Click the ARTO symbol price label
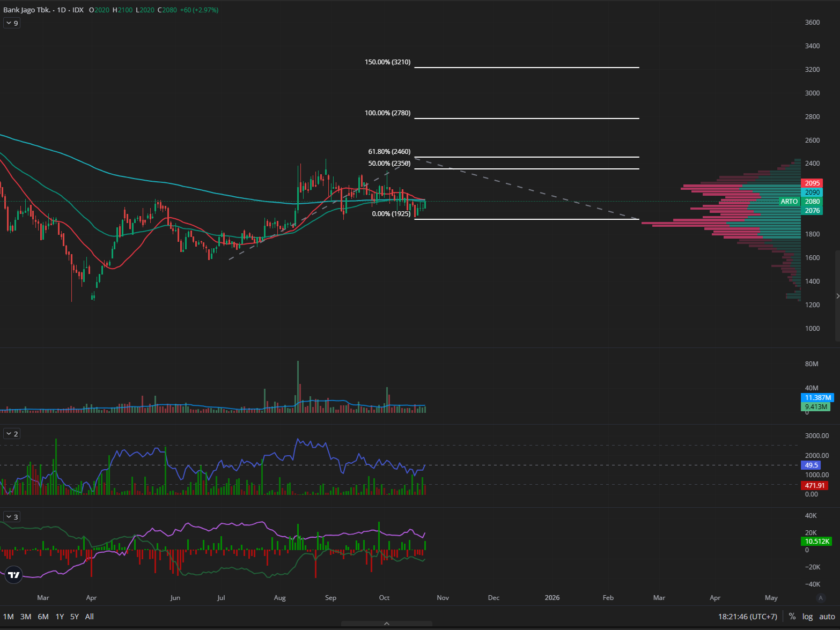Screen dimensions: 840x630 coord(789,202)
